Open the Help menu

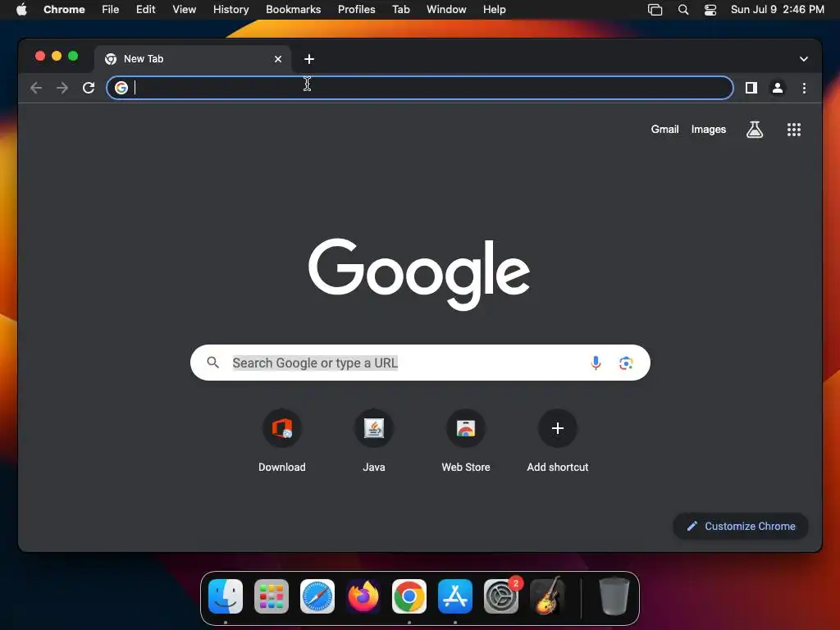coord(494,9)
